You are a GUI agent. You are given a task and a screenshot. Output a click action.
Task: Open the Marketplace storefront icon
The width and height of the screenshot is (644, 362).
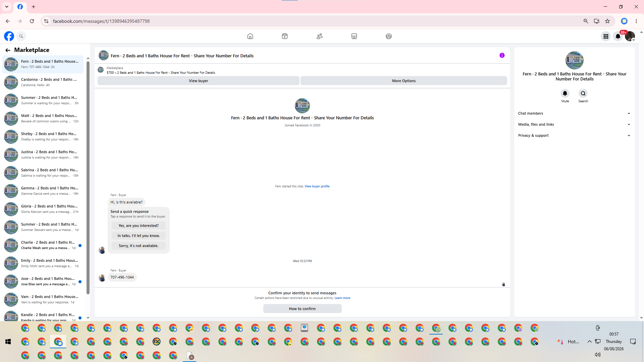pos(354,36)
